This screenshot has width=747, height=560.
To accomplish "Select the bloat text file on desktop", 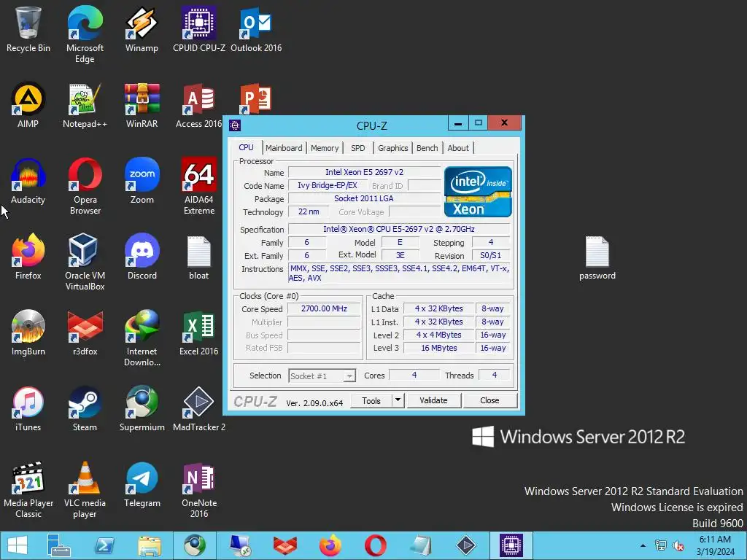I will [x=199, y=257].
